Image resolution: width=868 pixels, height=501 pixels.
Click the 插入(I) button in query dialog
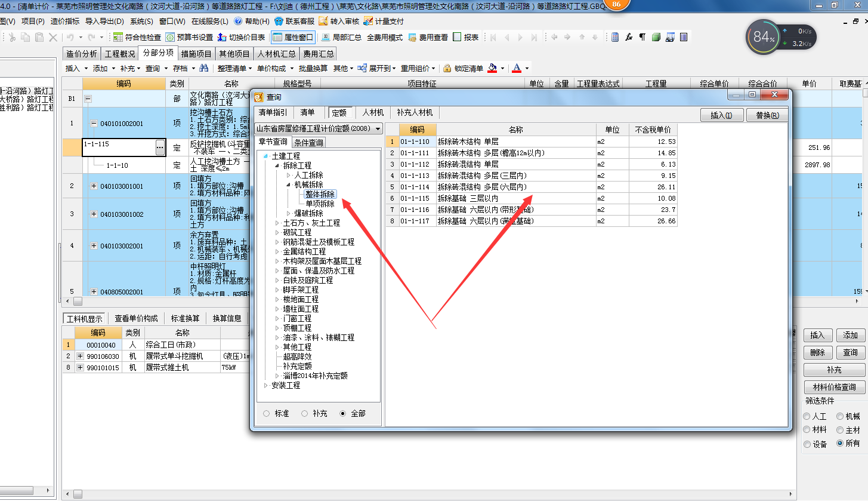[x=722, y=115]
